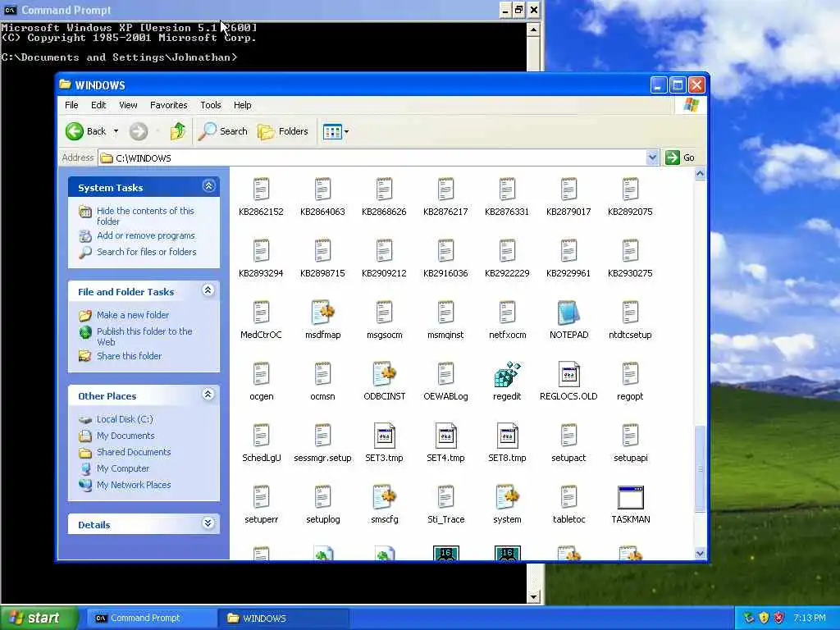Viewport: 840px width, 630px height.
Task: Open the Search pane from toolbar
Action: [x=223, y=131]
